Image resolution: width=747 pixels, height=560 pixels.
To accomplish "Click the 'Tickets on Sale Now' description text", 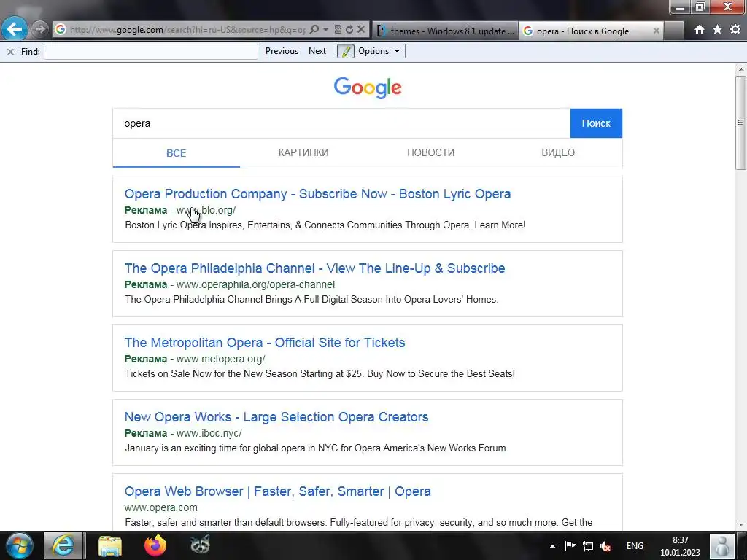I will [x=320, y=373].
